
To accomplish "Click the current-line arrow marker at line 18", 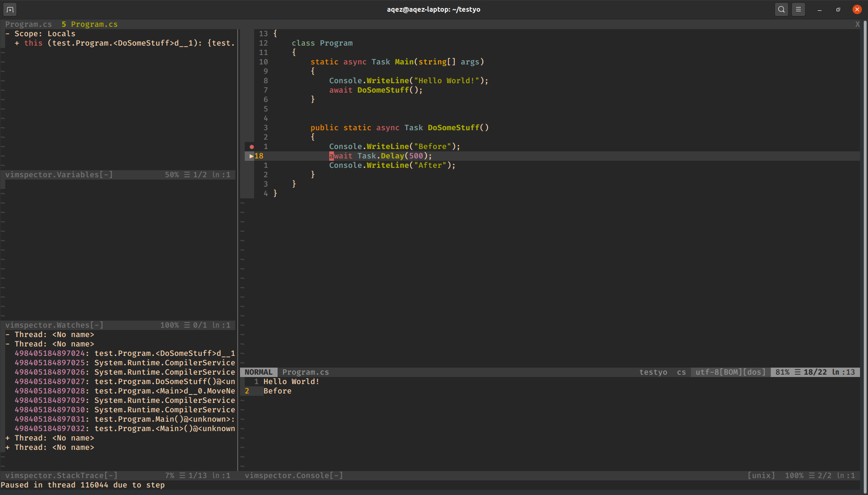I will point(252,156).
